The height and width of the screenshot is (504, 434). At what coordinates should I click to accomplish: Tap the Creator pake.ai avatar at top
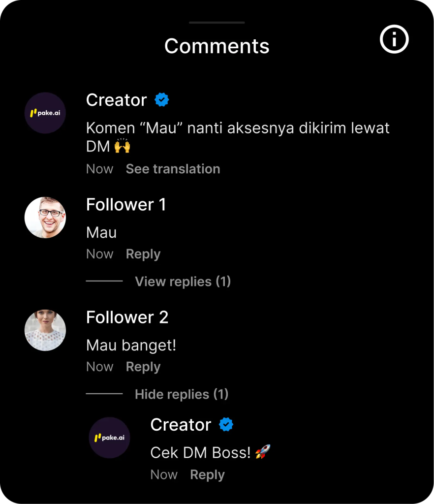click(45, 113)
